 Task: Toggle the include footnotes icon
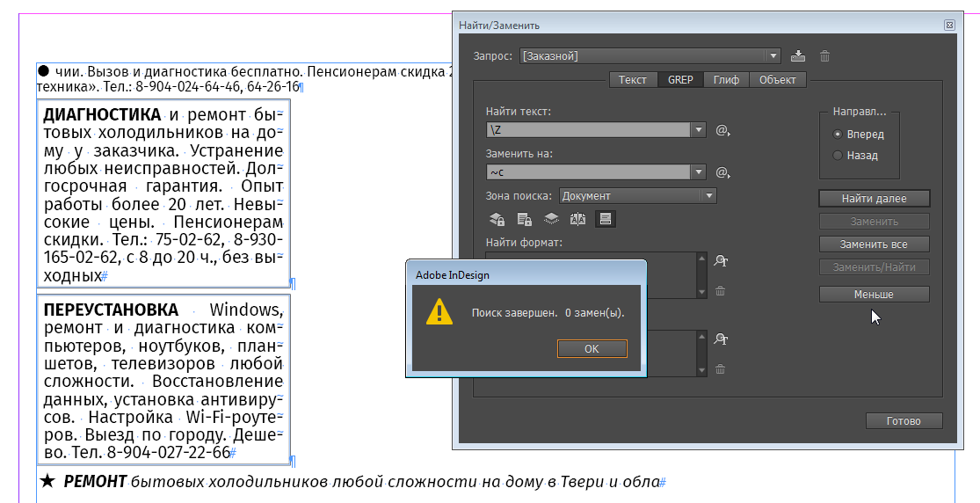pos(605,219)
